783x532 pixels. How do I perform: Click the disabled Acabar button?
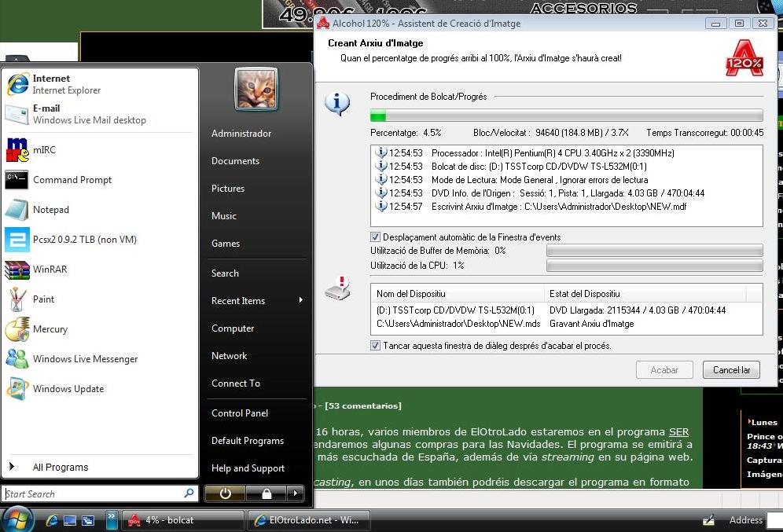664,370
